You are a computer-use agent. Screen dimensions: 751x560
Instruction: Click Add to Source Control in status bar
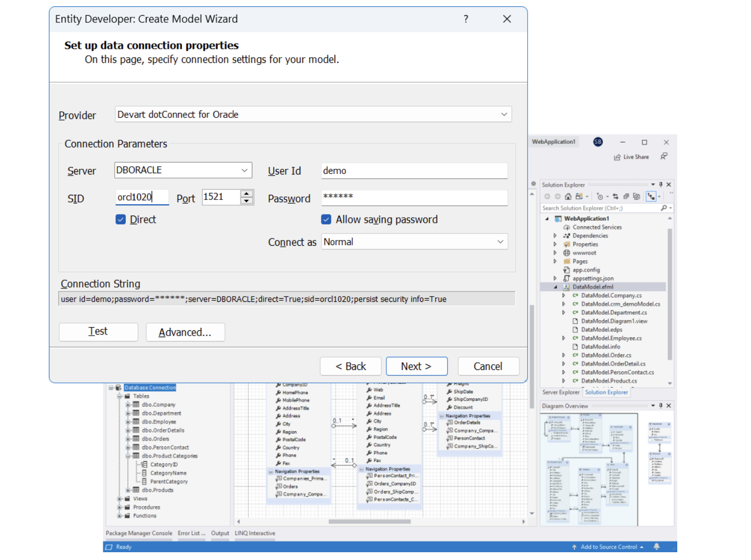click(608, 547)
